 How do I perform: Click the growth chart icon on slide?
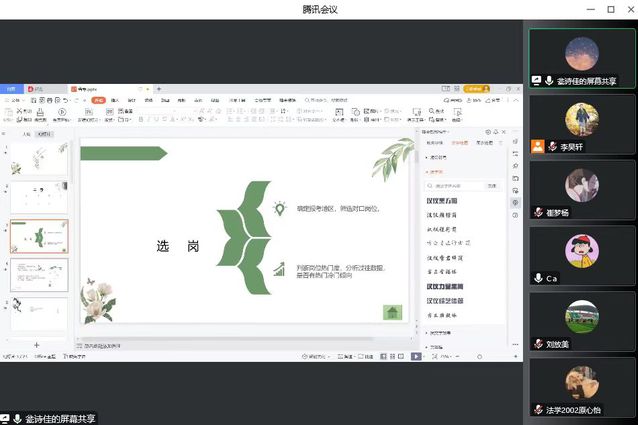tap(279, 269)
